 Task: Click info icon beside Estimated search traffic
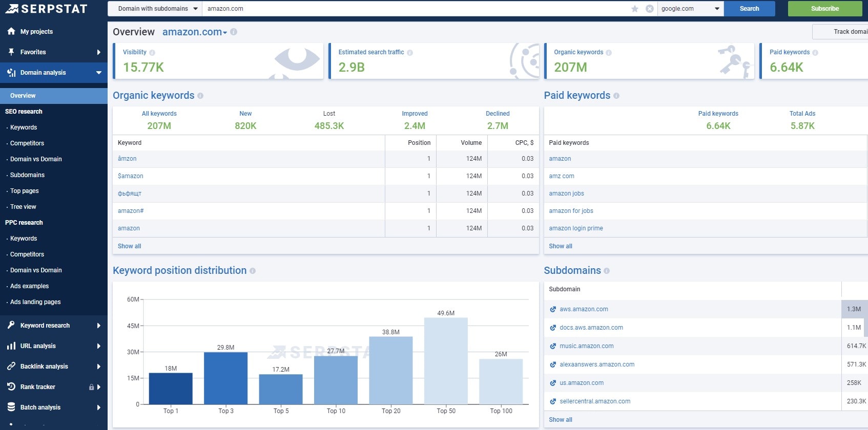tap(410, 53)
